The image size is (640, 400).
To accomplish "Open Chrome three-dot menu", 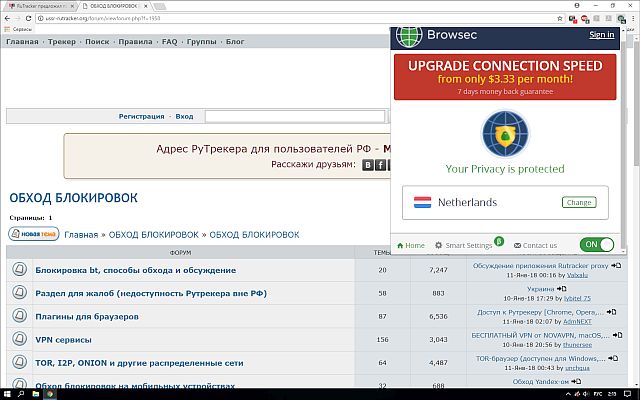I will click(633, 18).
